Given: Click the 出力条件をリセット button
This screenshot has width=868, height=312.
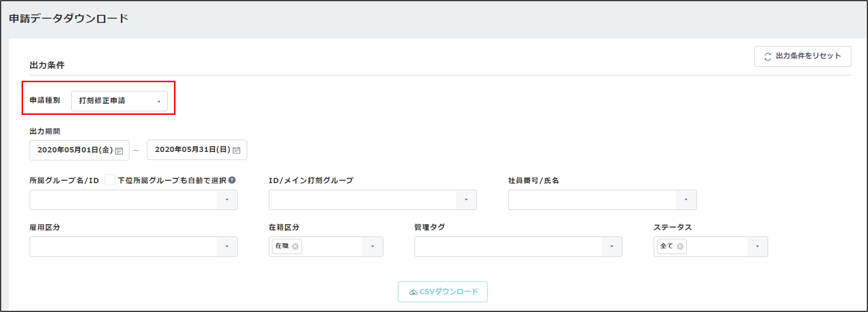Looking at the screenshot, I should [x=802, y=56].
